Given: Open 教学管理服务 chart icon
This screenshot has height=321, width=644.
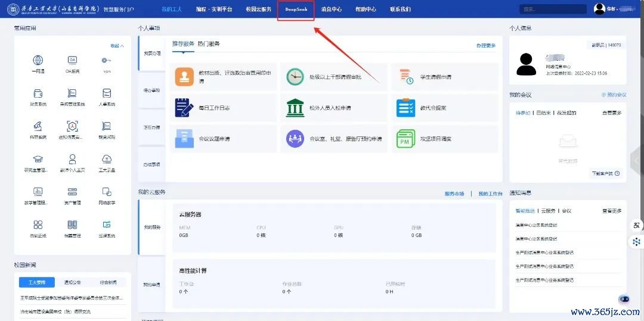Looking at the screenshot, I should tap(38, 191).
